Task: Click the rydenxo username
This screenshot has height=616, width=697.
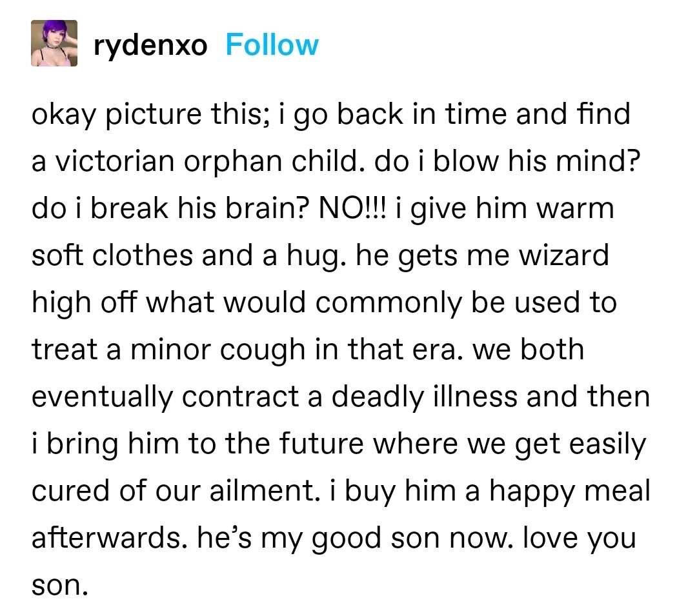Action: (x=150, y=45)
